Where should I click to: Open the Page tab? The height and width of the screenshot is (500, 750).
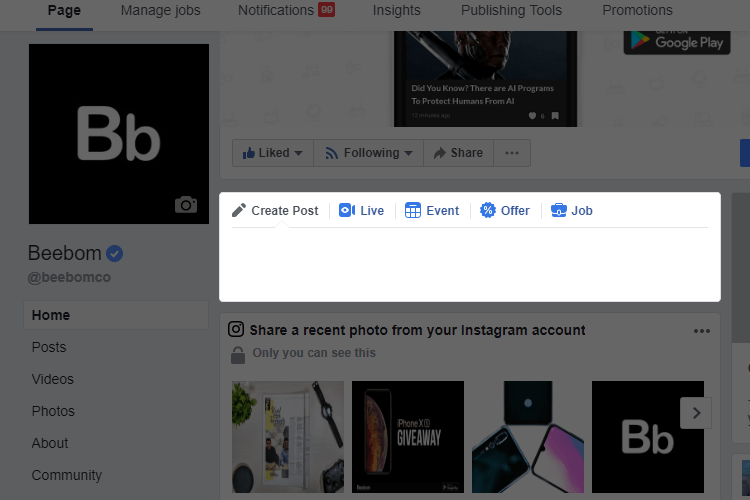point(64,11)
